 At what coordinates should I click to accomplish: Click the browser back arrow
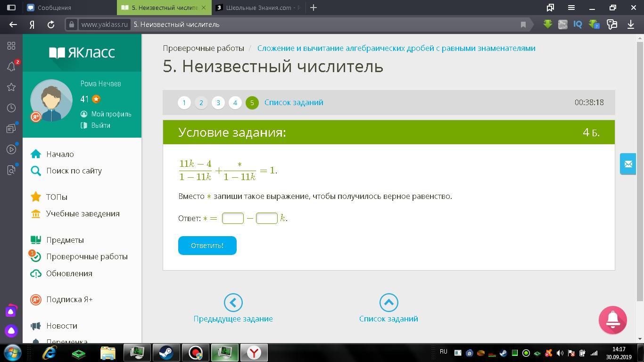coord(13,25)
